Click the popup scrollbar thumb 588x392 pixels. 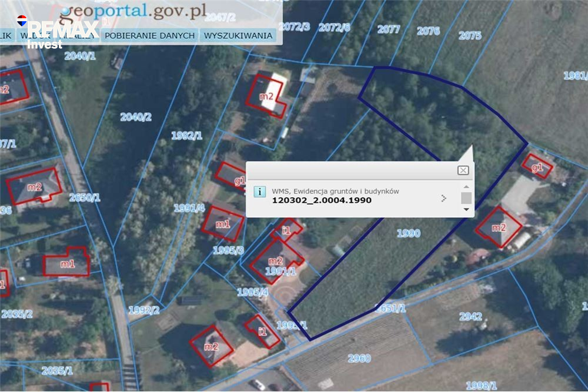[466, 198]
